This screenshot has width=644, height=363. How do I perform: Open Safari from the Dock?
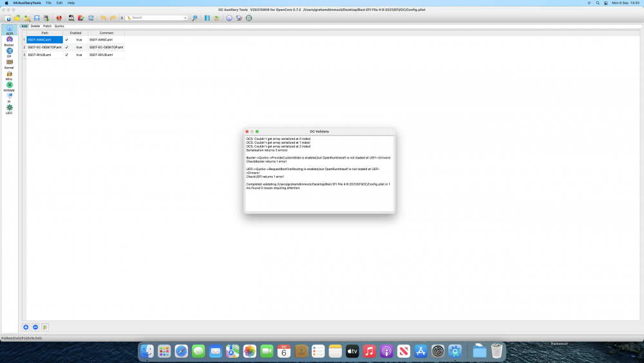[x=181, y=351]
